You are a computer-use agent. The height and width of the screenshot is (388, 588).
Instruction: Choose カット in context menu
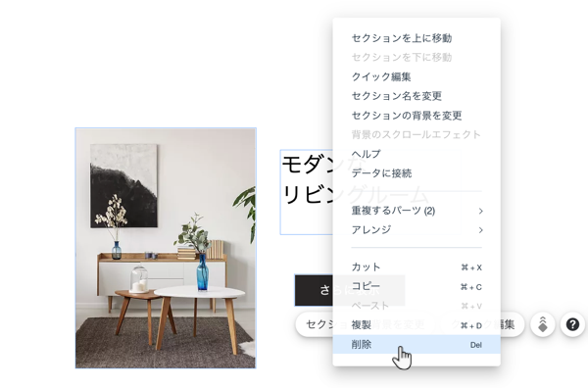coord(416,267)
